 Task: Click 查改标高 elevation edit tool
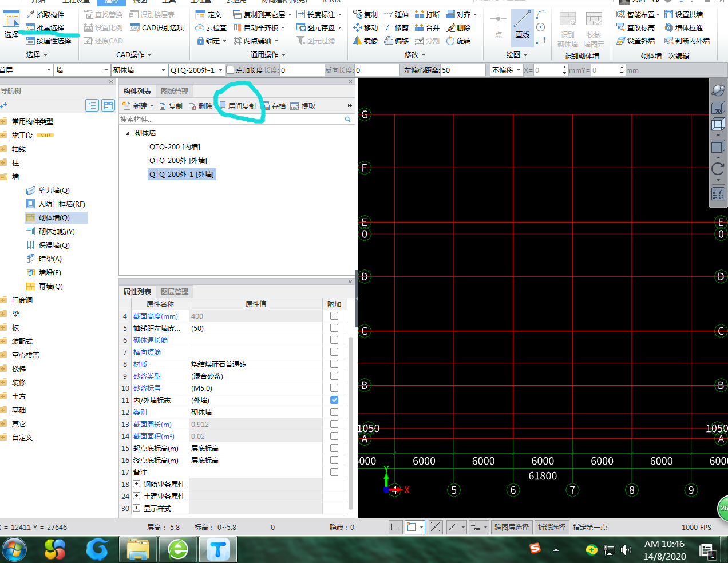(635, 27)
